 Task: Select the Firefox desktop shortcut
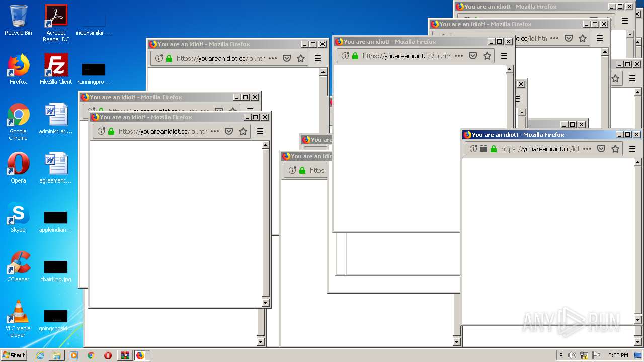coord(18,69)
